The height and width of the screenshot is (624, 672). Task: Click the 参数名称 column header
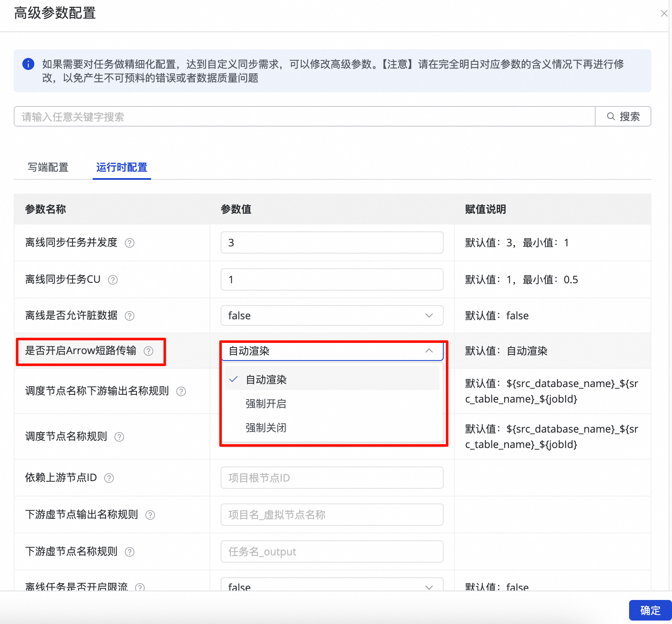pyautogui.click(x=45, y=209)
